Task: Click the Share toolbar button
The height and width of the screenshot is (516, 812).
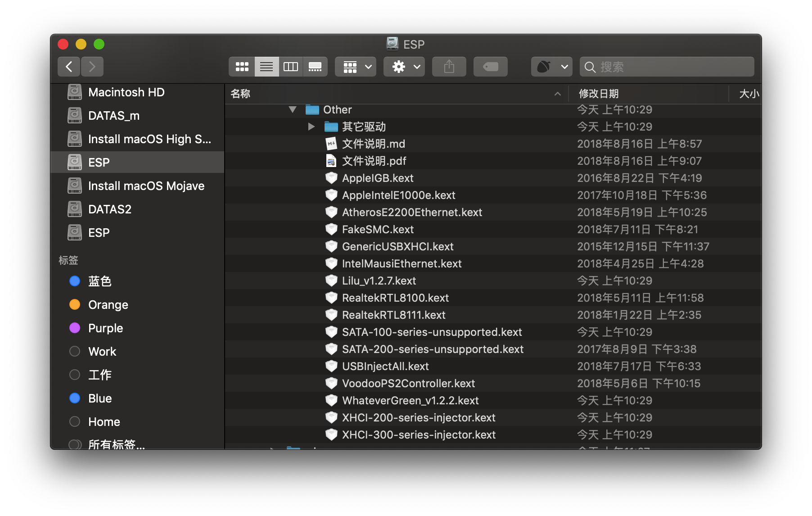Action: [449, 67]
